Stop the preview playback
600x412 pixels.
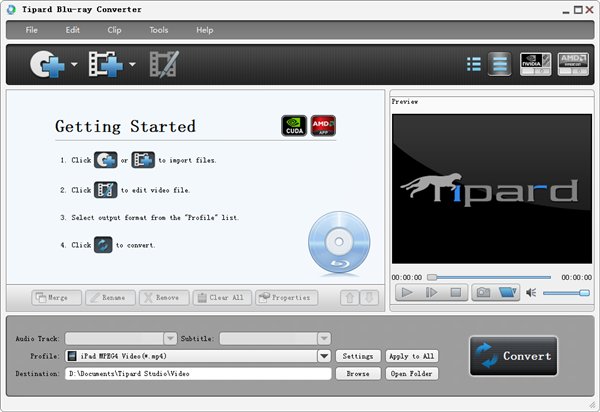[x=455, y=293]
